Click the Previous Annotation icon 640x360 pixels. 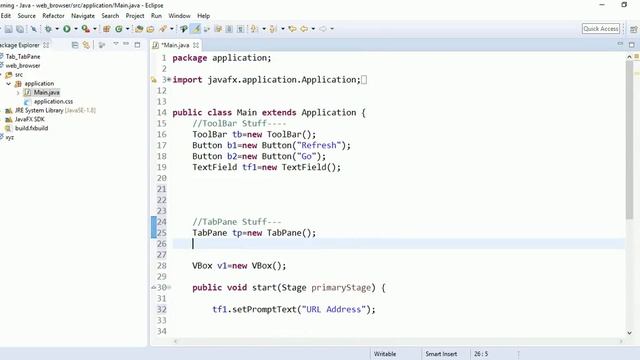pos(273,29)
